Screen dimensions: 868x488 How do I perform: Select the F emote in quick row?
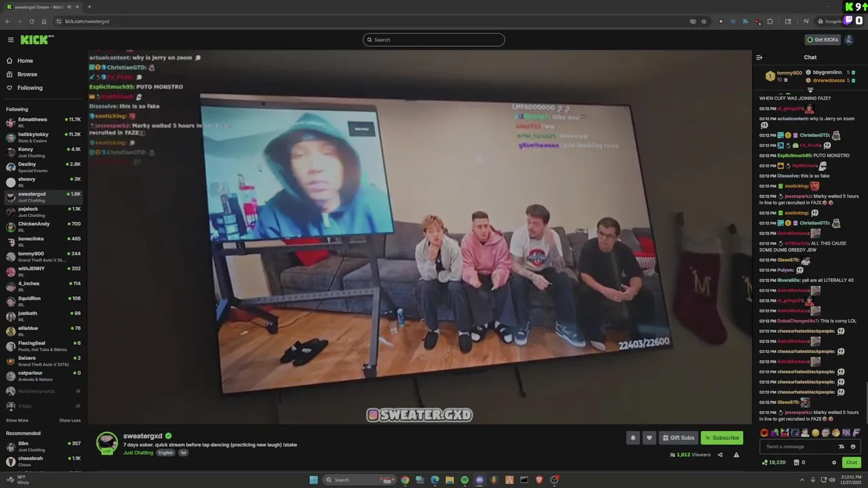(856, 432)
